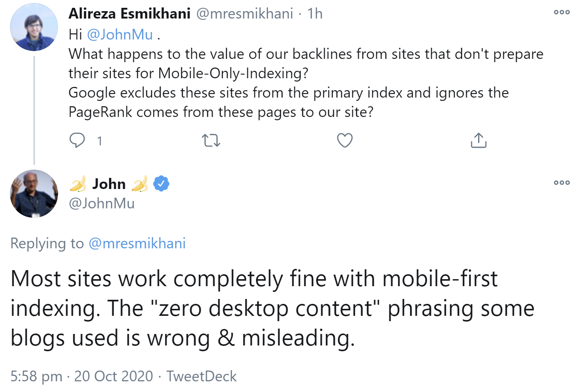The image size is (579, 392).
Task: Open the three-dot menu on the top tweet
Action: coord(561,12)
